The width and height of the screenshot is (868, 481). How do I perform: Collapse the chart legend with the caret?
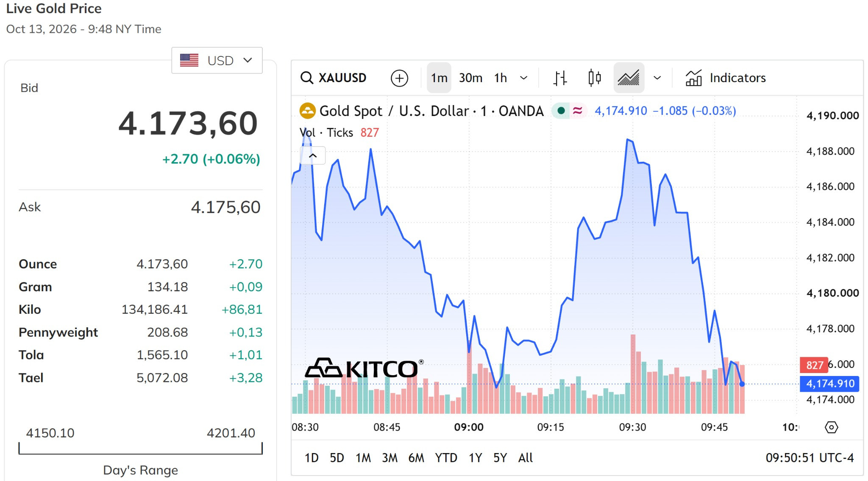click(x=313, y=156)
